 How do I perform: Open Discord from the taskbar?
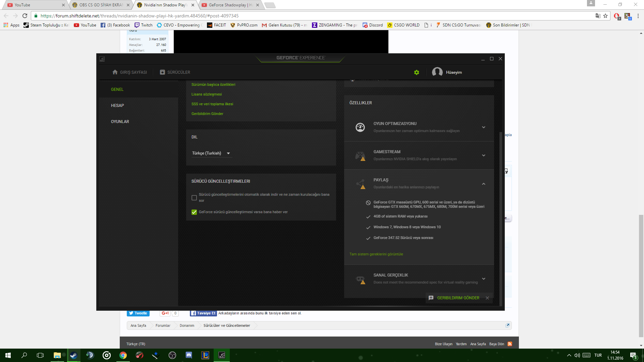(189, 355)
